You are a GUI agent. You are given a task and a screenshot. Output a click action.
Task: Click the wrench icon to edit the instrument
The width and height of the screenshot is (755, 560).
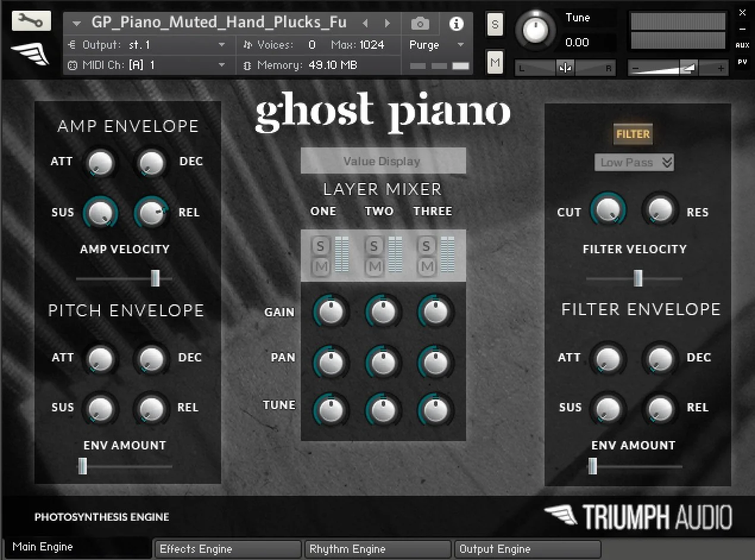31,20
